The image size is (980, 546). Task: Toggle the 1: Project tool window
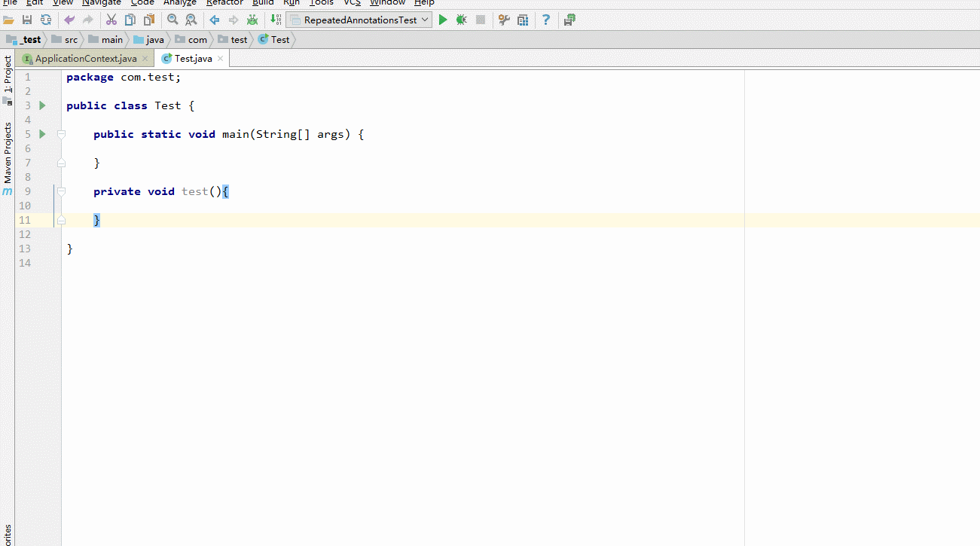pos(8,74)
